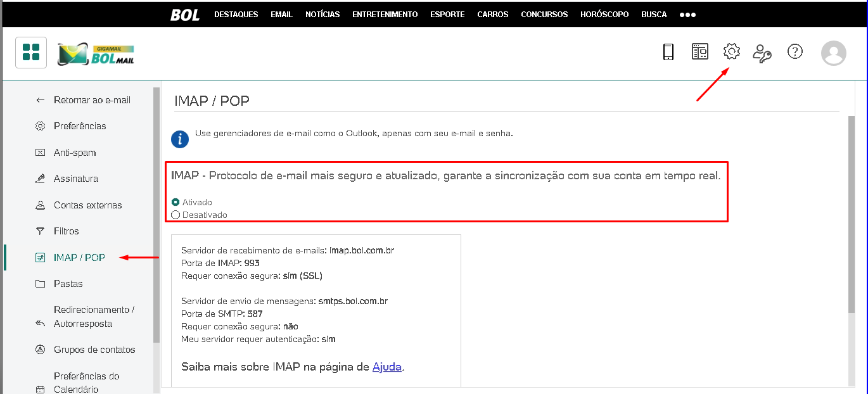Viewport: 868px width, 394px height.
Task: Select the Desativado IMAP radio button
Action: click(x=176, y=215)
